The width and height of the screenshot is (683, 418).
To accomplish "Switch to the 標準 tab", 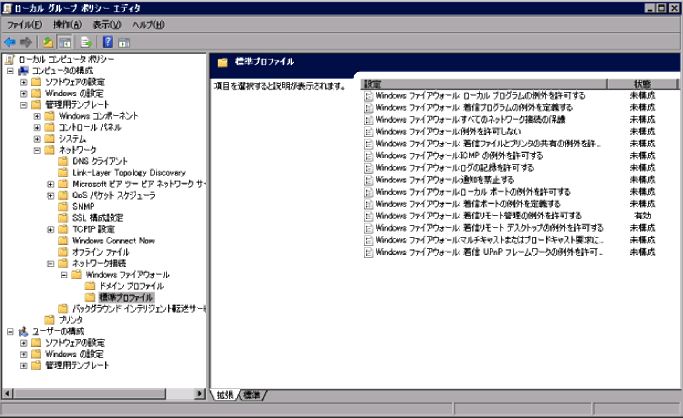I will (252, 395).
